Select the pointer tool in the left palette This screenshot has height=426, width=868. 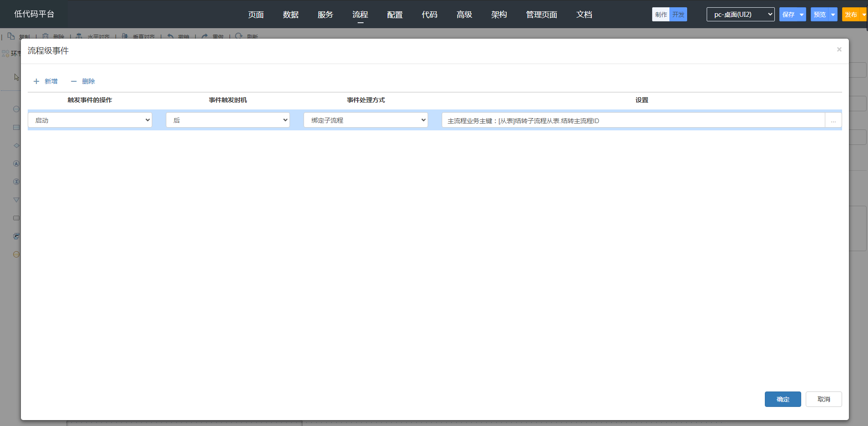click(x=16, y=77)
